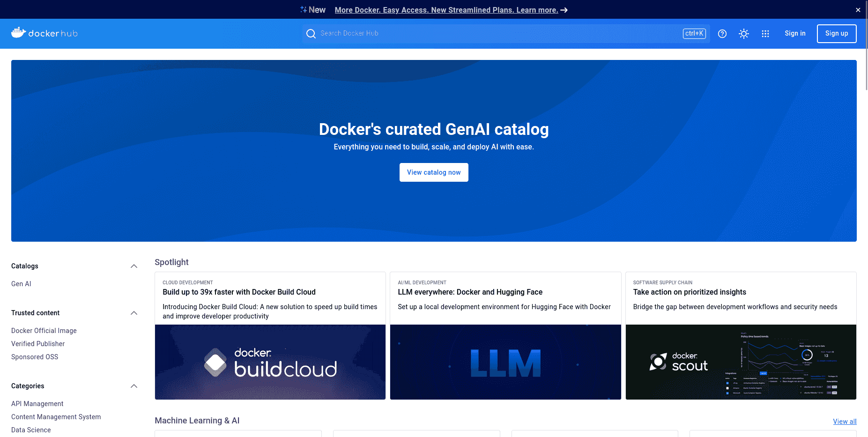This screenshot has width=868, height=437.
Task: Click View catalog now button
Action: tap(434, 172)
